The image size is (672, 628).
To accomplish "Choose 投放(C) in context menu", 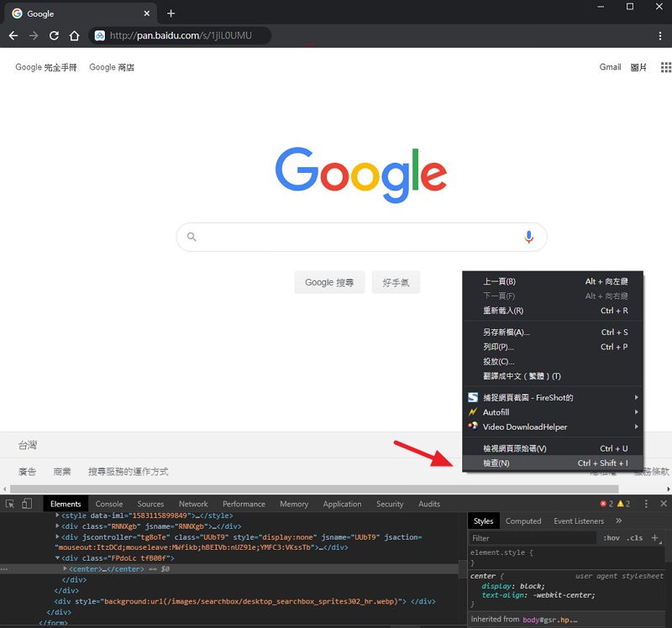I will tap(553, 361).
